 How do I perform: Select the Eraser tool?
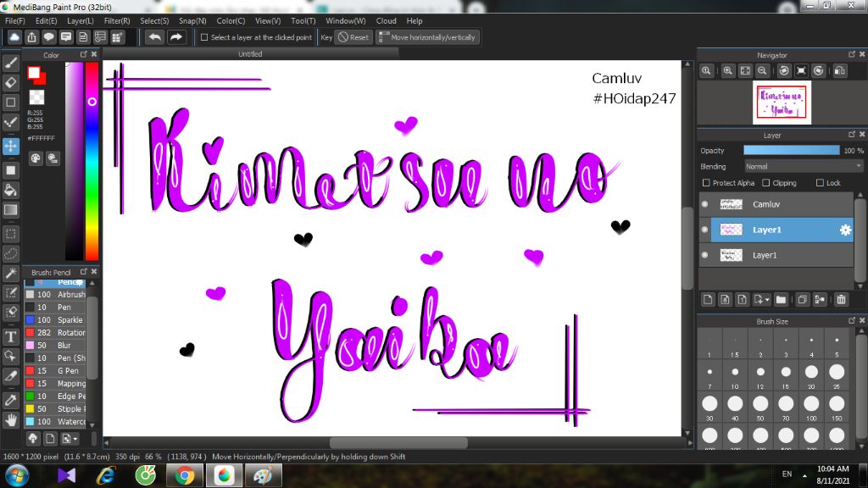pyautogui.click(x=10, y=83)
